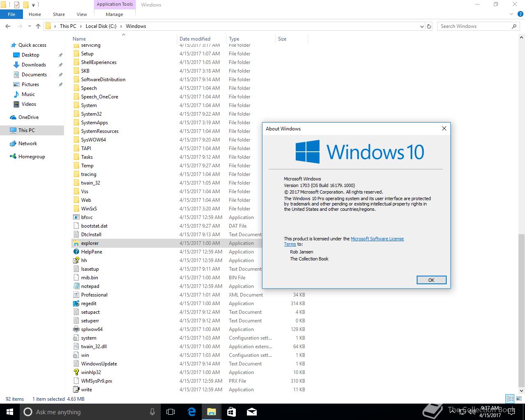Select Network in navigation pane
This screenshot has width=525, height=420.
(27, 144)
